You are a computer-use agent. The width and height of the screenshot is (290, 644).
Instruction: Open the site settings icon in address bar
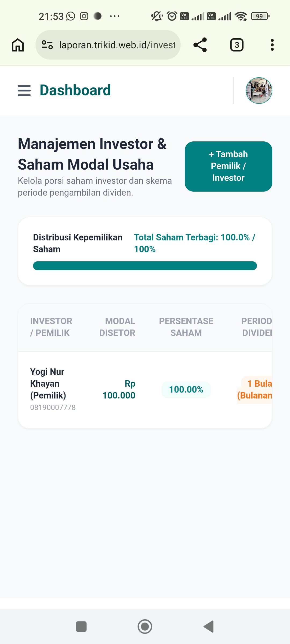pos(47,45)
